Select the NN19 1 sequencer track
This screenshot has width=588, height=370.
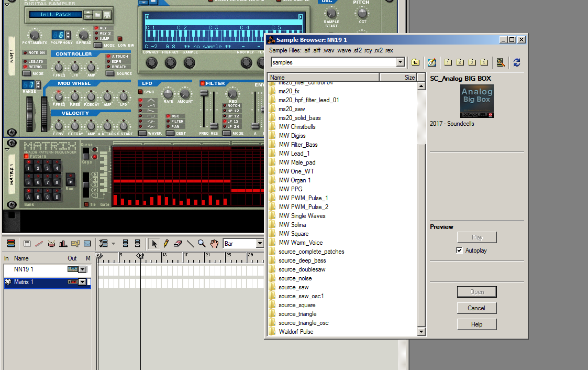pos(47,269)
